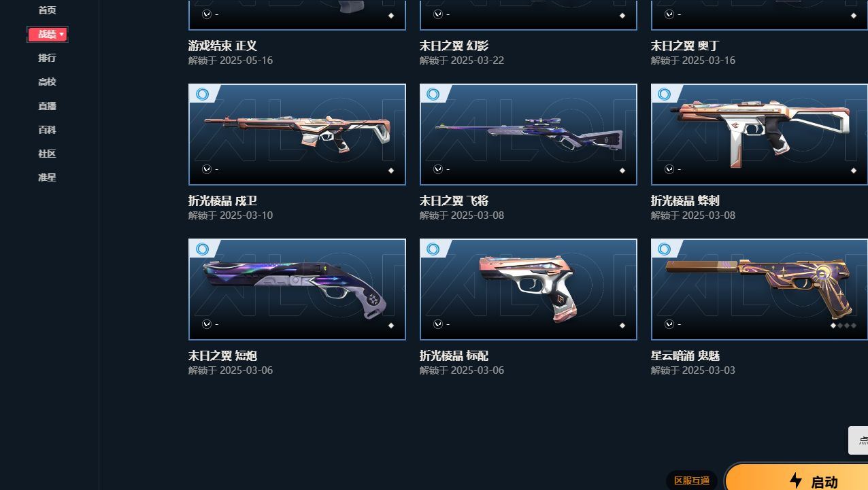Click the 末日之翼 奥丁 skin title
This screenshot has width=868, height=490.
685,46
